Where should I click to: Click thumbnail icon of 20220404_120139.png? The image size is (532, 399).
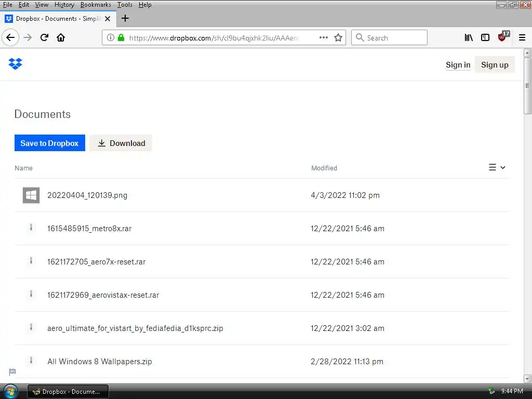tap(31, 195)
